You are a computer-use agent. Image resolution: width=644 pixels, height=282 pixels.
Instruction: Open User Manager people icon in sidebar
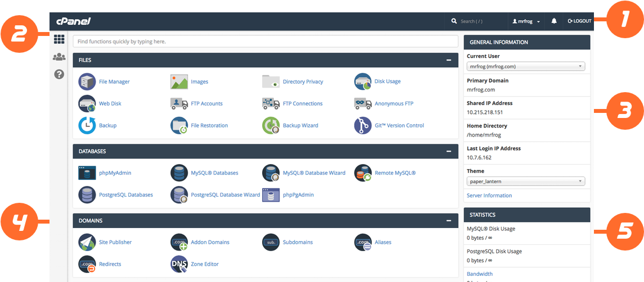(59, 57)
